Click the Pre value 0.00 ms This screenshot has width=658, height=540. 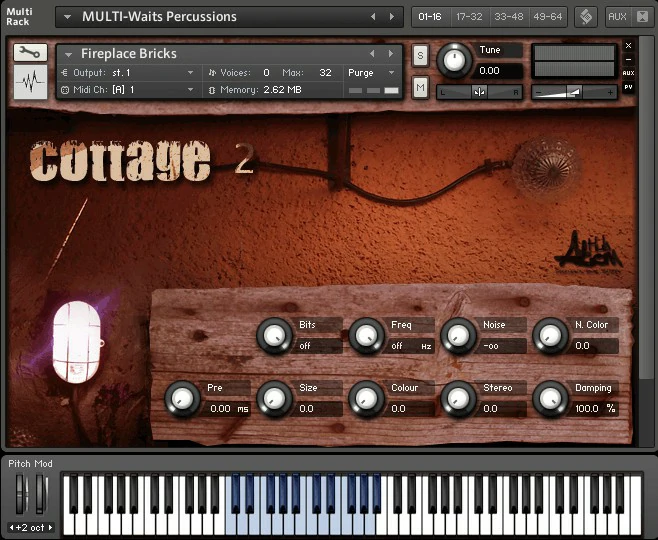click(x=229, y=409)
